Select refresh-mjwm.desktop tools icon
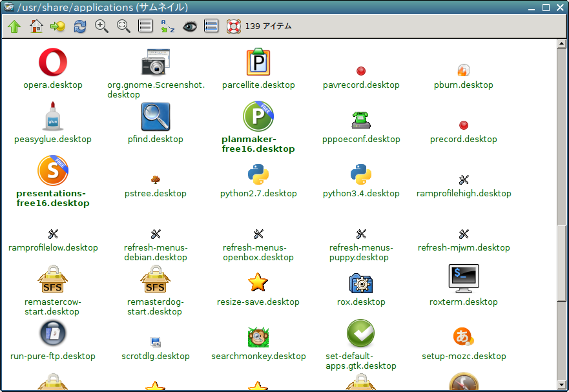 pos(464,234)
